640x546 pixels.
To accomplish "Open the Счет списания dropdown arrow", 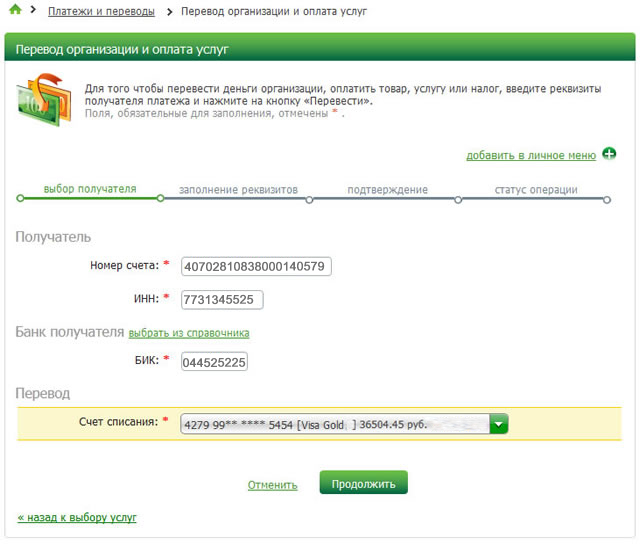I will (x=499, y=424).
